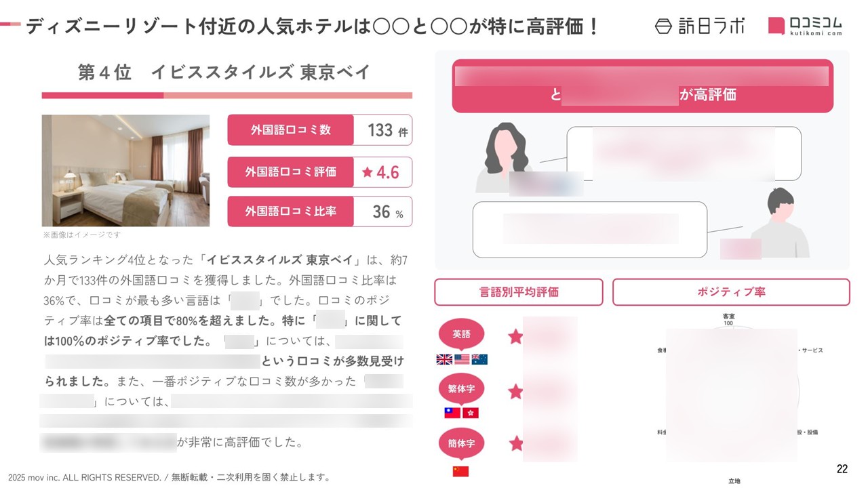Click the 外国語口コミ比率 label
The width and height of the screenshot is (868, 488).
(290, 211)
